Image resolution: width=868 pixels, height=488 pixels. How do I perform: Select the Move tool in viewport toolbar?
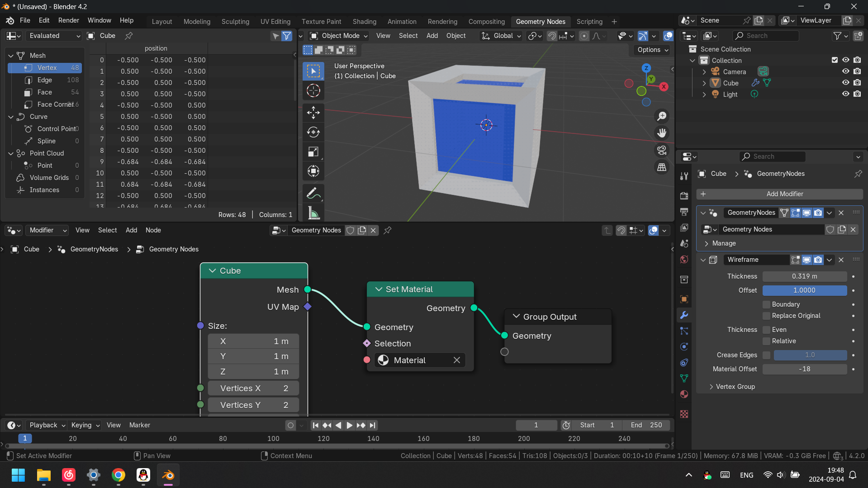[313, 112]
